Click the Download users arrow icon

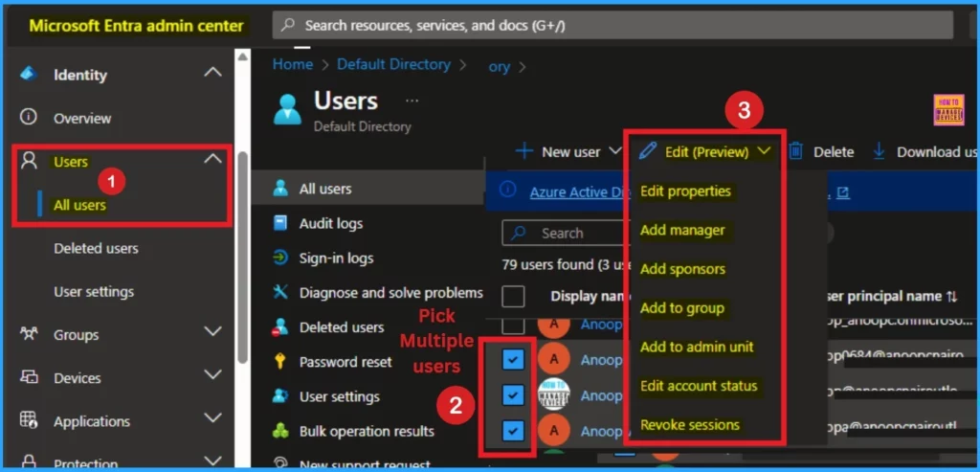880,151
